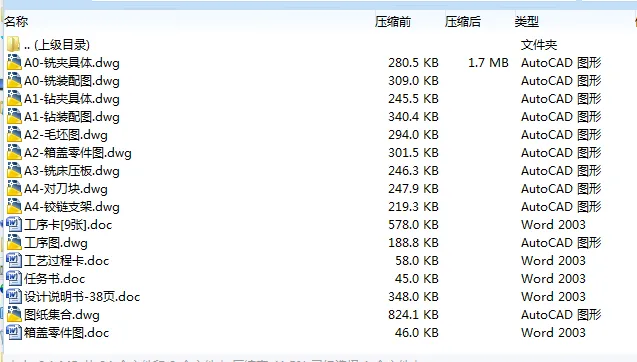Select file name 工艺过程卡.doc
The width and height of the screenshot is (637, 362).
tap(67, 260)
